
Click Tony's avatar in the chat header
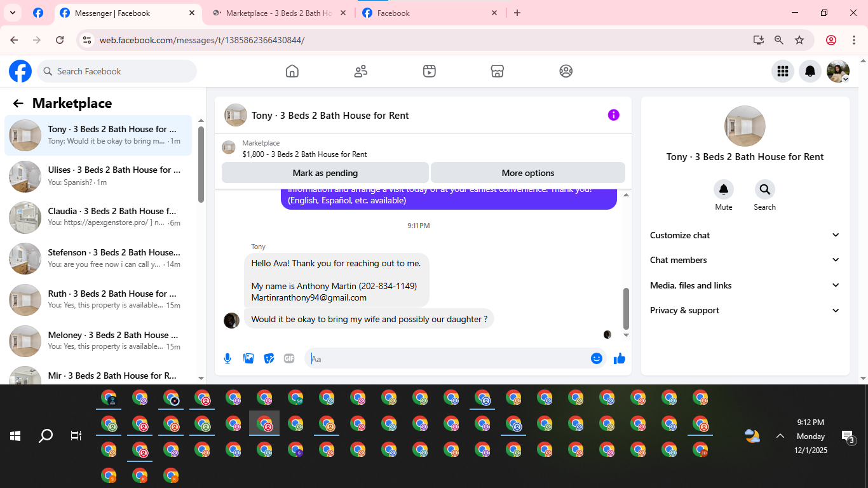pos(236,115)
